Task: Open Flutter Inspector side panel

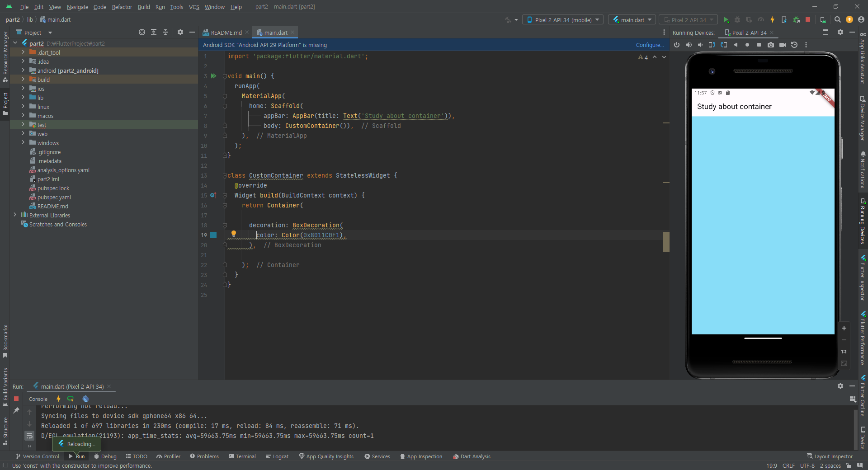Action: tap(863, 277)
